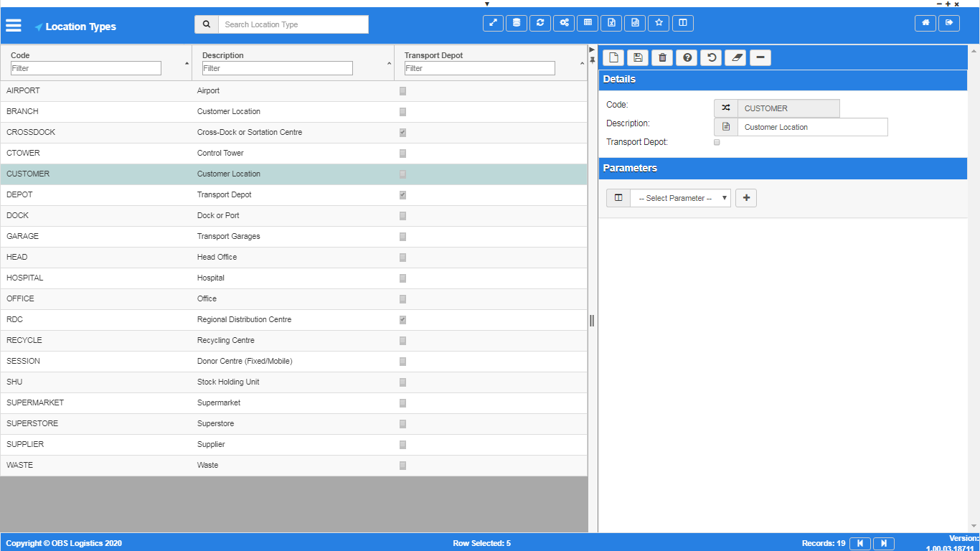This screenshot has height=551, width=980.
Task: Click the splitter handle between panels
Action: 592,320
